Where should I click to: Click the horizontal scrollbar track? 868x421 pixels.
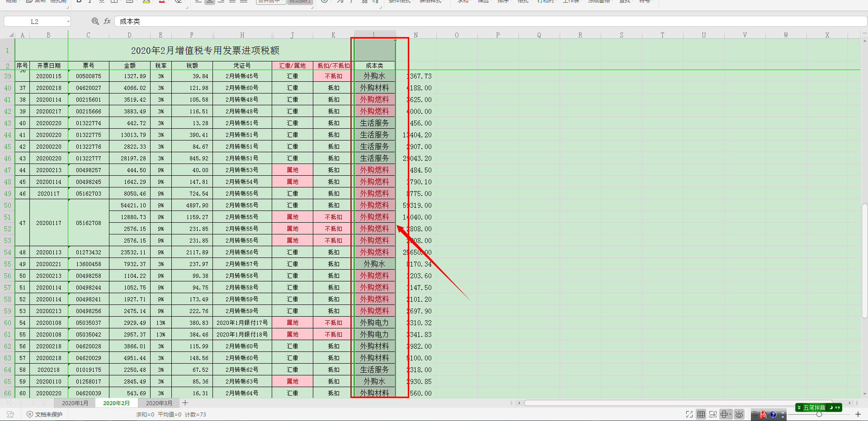(x=678, y=403)
